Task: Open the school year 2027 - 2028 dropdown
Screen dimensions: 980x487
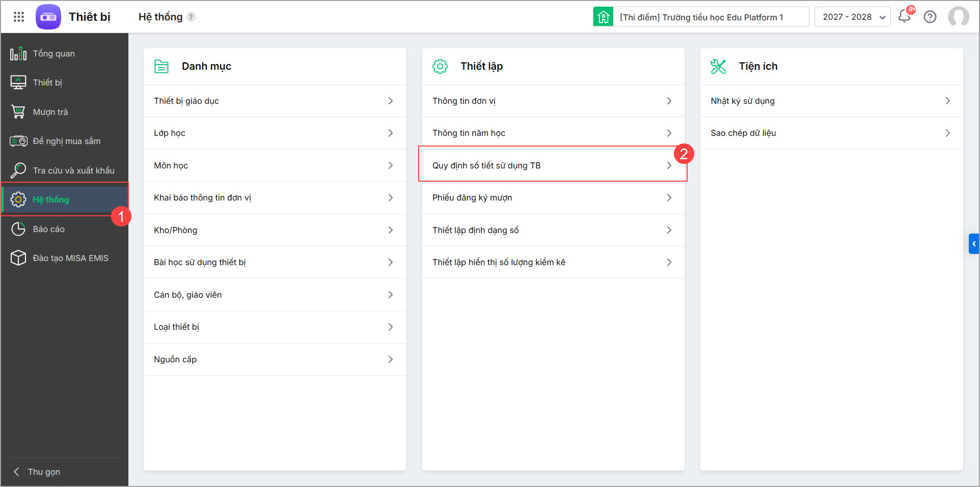Action: tap(852, 17)
